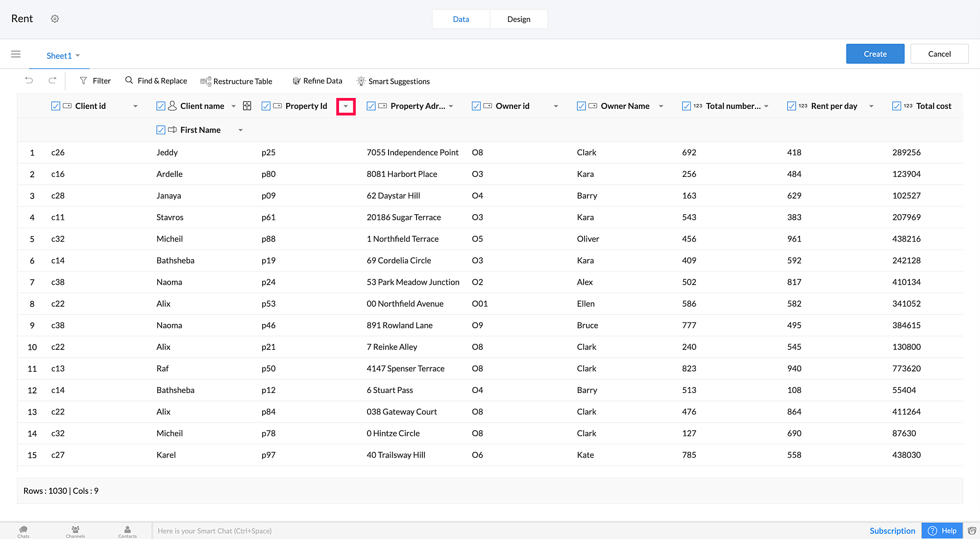Click the split column icon beside Client name
980x539 pixels.
(247, 106)
